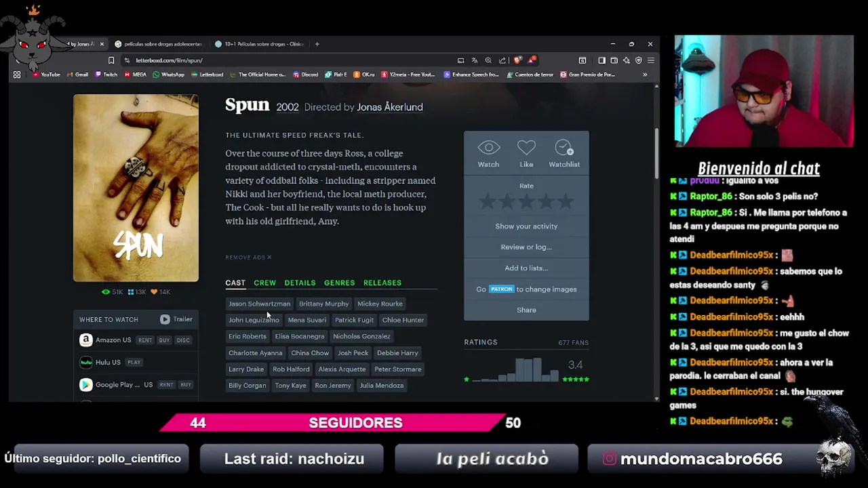Open the translate page icon in address bar
This screenshot has width=868, height=488.
(x=474, y=60)
